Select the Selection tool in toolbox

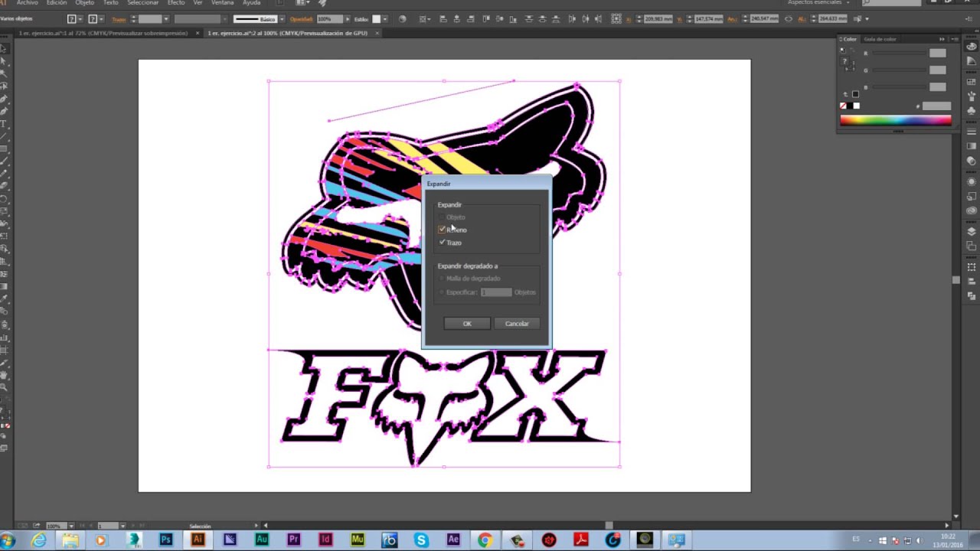[4, 48]
